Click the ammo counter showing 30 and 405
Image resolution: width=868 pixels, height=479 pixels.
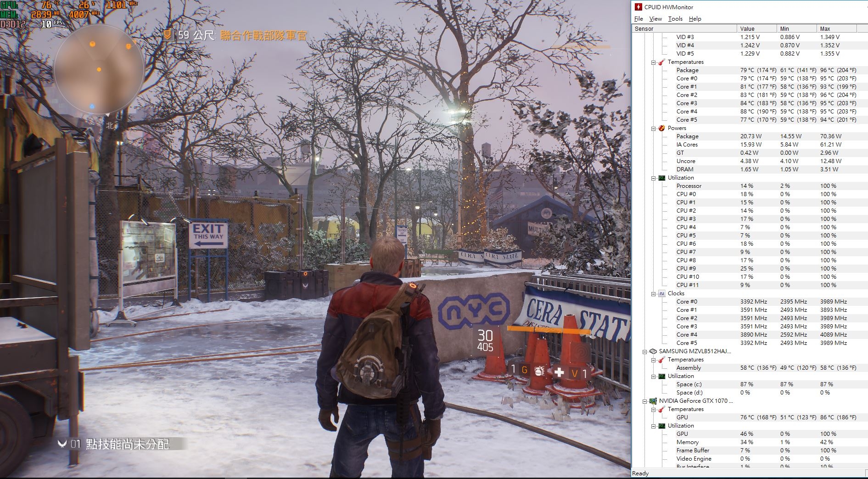point(485,341)
